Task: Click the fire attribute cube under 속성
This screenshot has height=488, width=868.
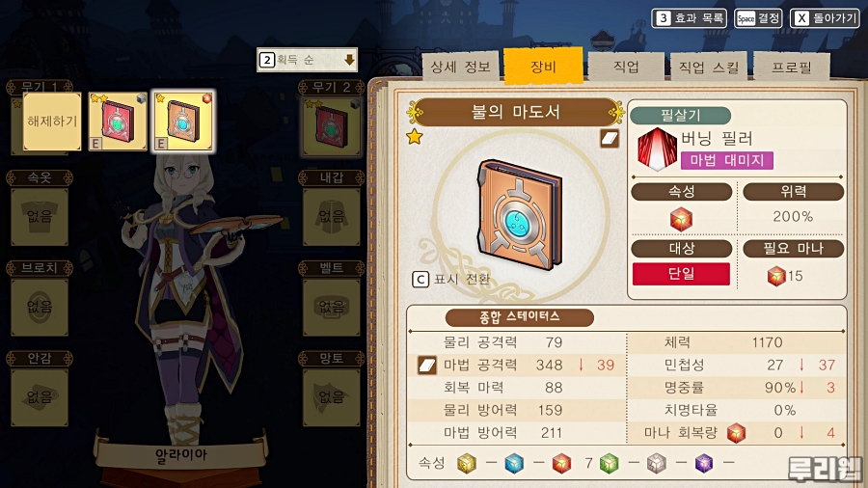Action: click(681, 219)
